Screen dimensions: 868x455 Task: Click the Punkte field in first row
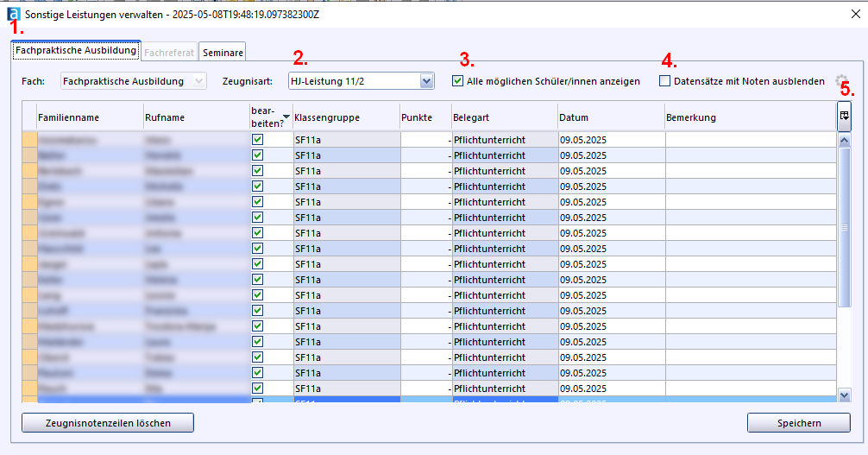point(425,140)
